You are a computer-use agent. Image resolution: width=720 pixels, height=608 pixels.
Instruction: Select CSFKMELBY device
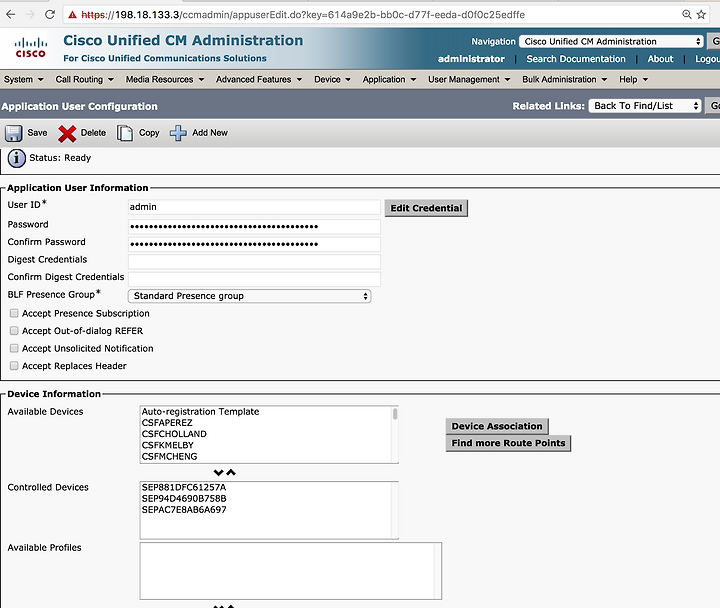pyautogui.click(x=168, y=445)
